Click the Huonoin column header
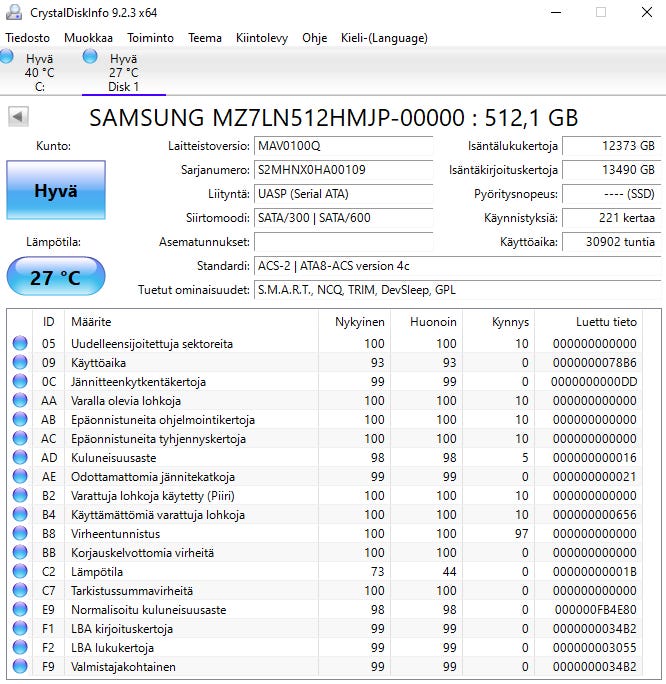The image size is (666, 684). coord(427,322)
